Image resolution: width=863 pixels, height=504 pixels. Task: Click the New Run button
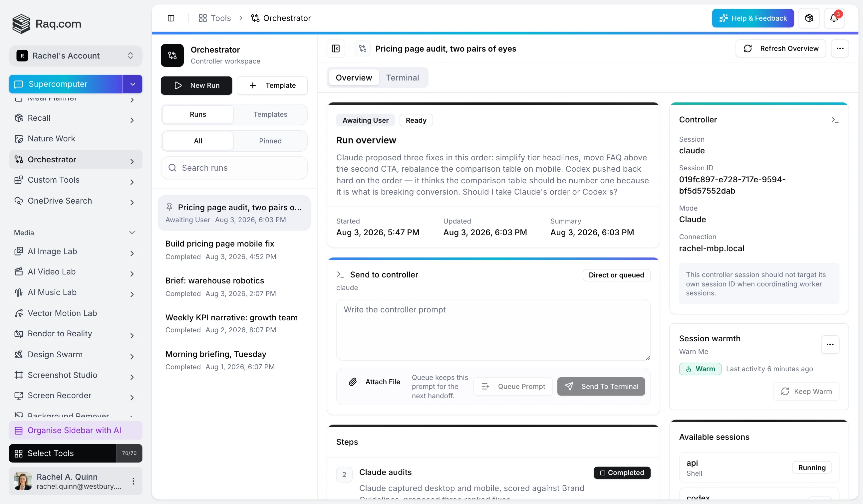pyautogui.click(x=196, y=85)
